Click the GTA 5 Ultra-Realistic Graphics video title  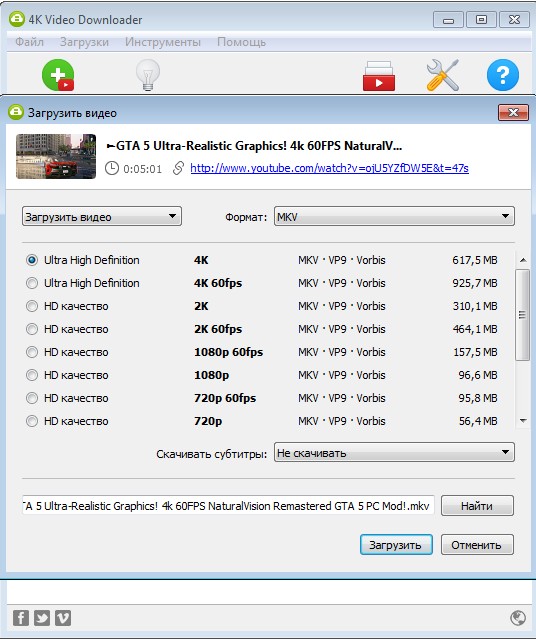coord(254,146)
